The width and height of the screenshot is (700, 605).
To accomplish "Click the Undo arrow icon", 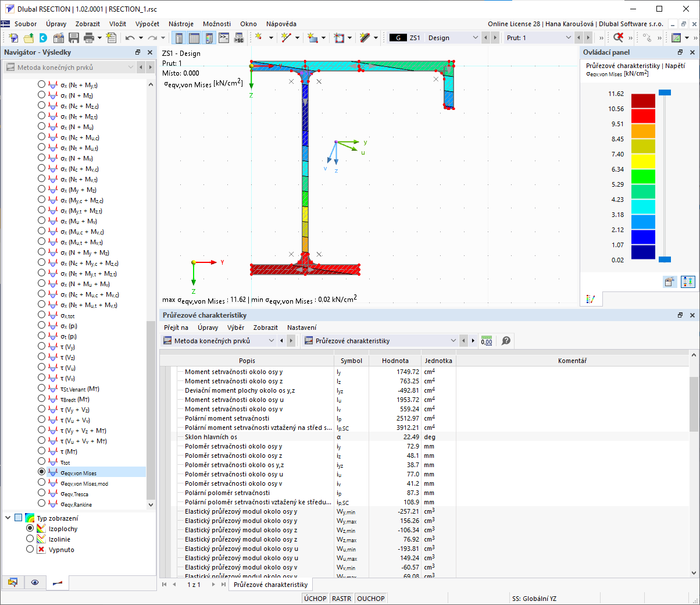I will 130,38.
